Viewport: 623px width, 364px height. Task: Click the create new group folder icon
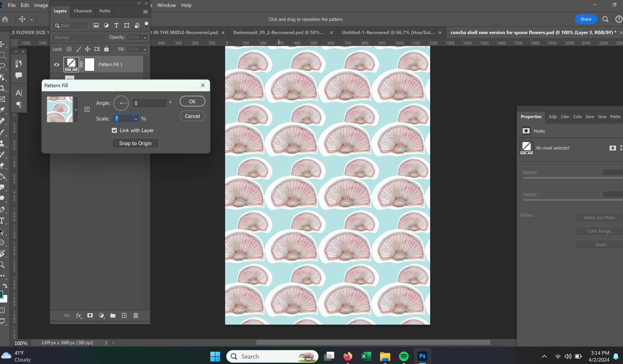click(x=113, y=315)
